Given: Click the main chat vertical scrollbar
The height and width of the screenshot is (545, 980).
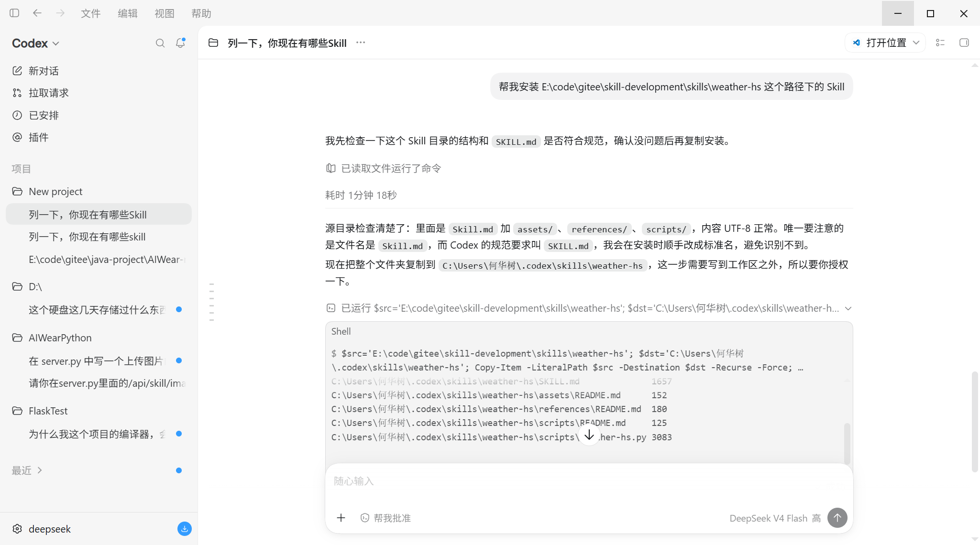Looking at the screenshot, I should pyautogui.click(x=974, y=422).
